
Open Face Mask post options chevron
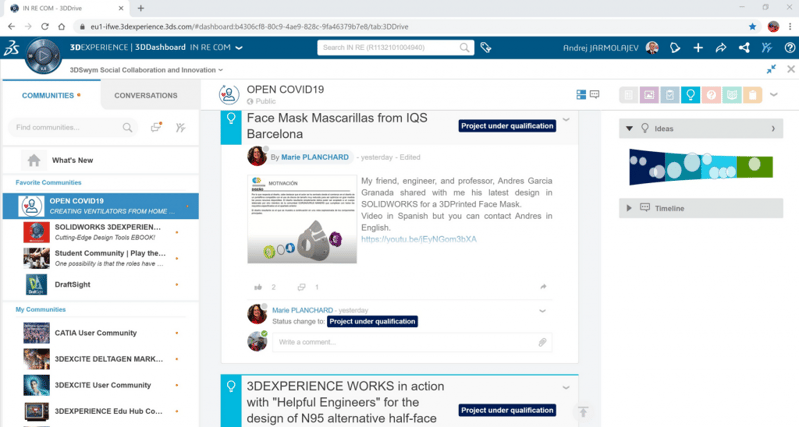click(566, 120)
